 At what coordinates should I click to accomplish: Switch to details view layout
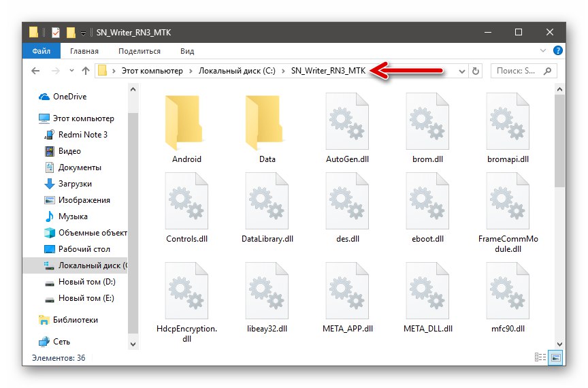click(540, 357)
